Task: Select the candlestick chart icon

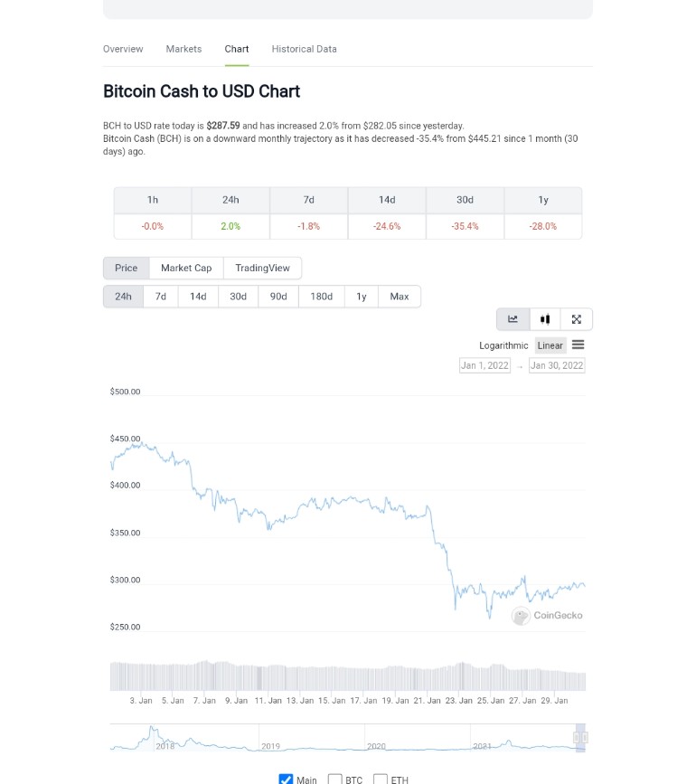Action: click(545, 319)
